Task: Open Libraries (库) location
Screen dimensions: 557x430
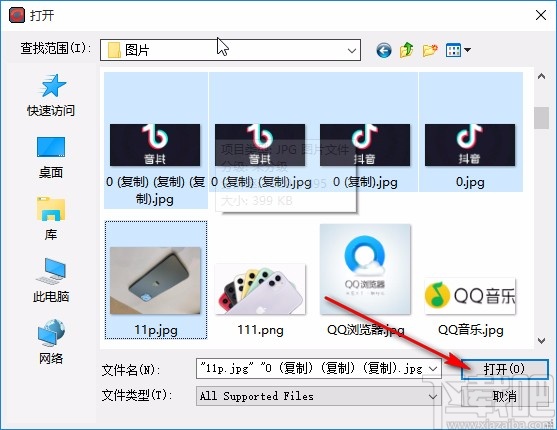Action: click(x=51, y=219)
